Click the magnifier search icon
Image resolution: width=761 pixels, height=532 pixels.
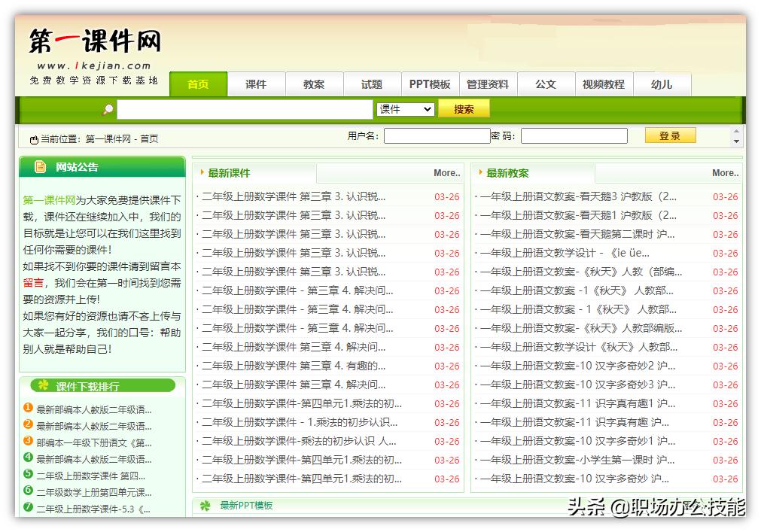(108, 109)
